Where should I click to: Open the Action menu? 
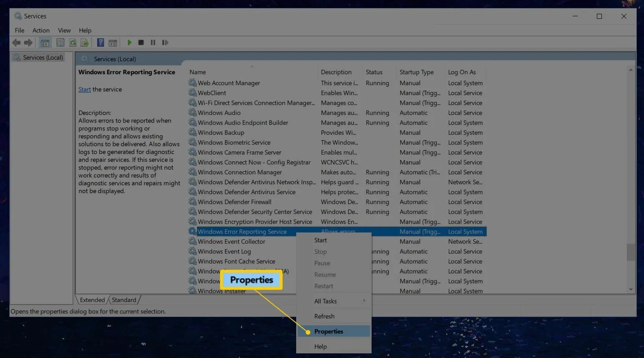pyautogui.click(x=41, y=30)
